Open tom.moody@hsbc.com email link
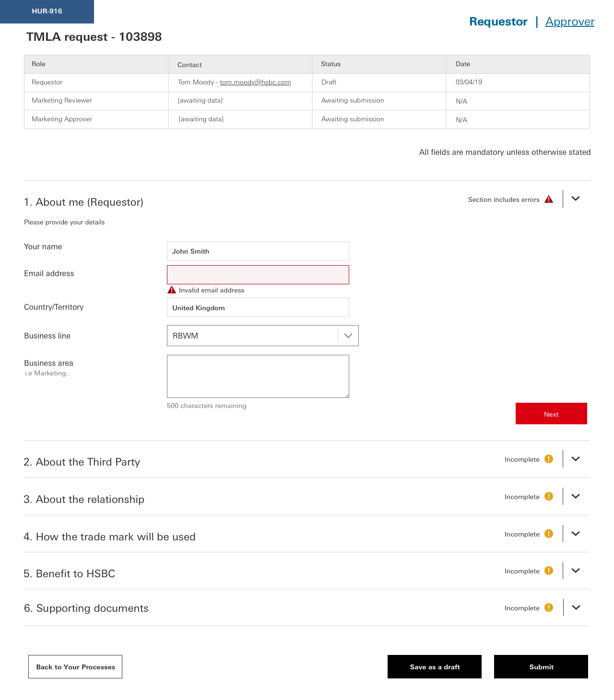Image resolution: width=614 pixels, height=700 pixels. pyautogui.click(x=255, y=82)
